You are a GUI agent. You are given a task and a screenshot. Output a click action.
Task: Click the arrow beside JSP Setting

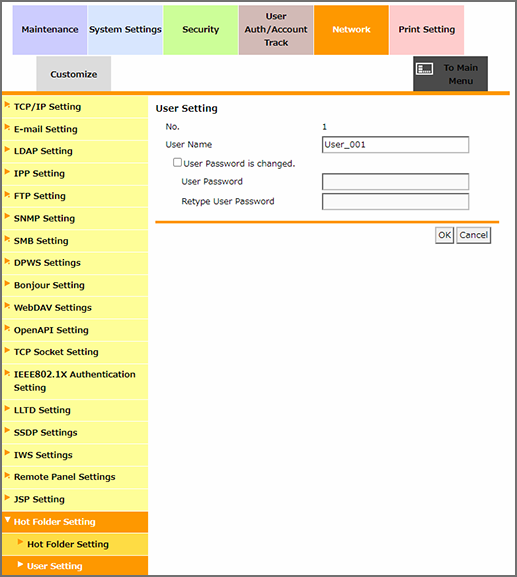[7, 498]
